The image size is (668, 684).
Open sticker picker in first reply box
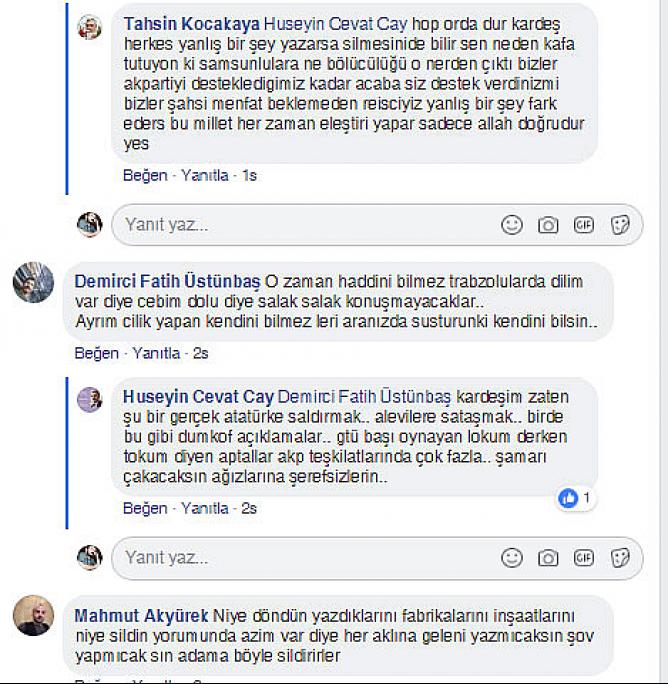pyautogui.click(x=620, y=225)
